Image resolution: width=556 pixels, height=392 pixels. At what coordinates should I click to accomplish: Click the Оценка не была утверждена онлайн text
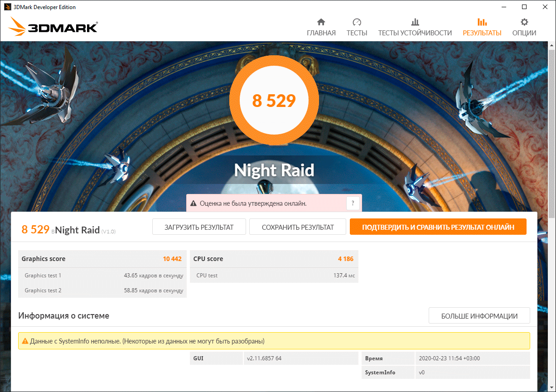tap(253, 203)
